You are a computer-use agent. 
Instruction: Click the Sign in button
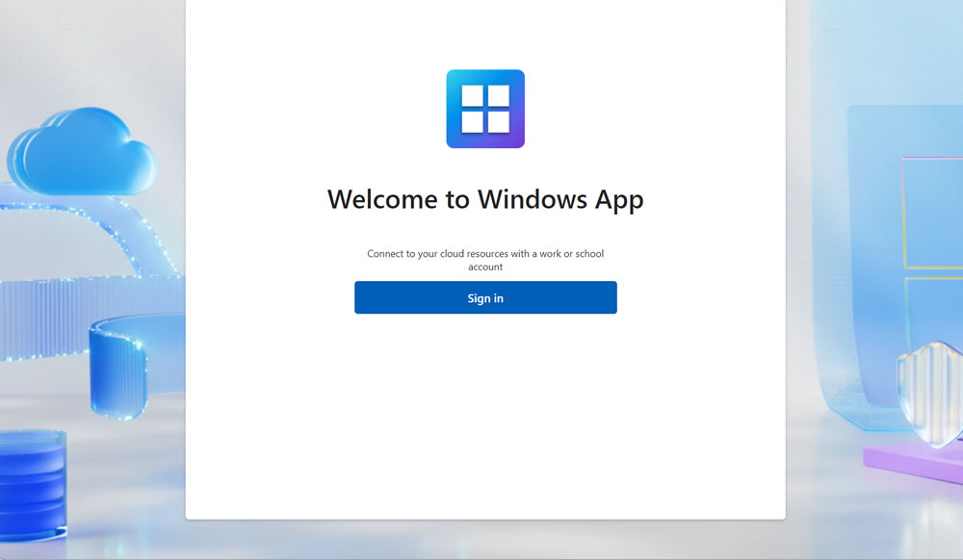pyautogui.click(x=485, y=297)
